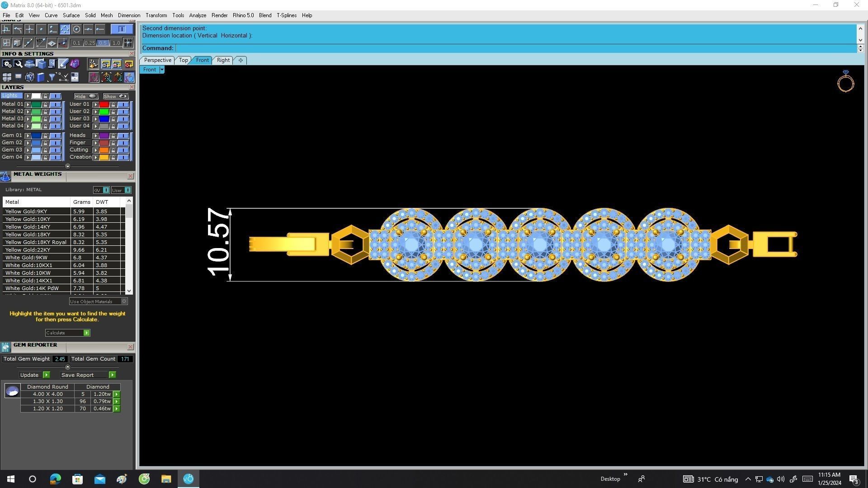Viewport: 868px width, 488px height.
Task: Click the blue book icon
Action: 41,77
